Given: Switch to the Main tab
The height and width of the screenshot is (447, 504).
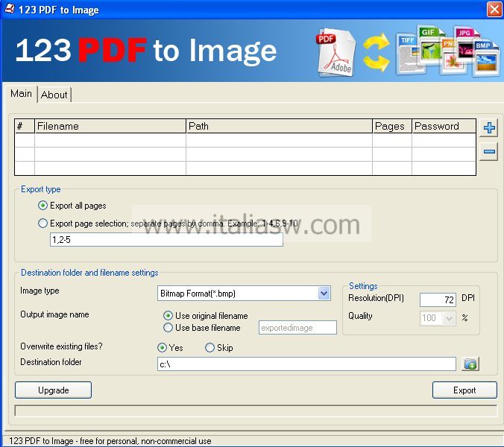Looking at the screenshot, I should 21,93.
